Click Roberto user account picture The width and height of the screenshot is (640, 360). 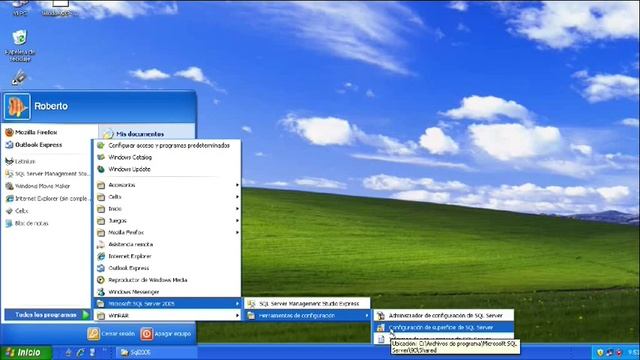click(x=17, y=107)
